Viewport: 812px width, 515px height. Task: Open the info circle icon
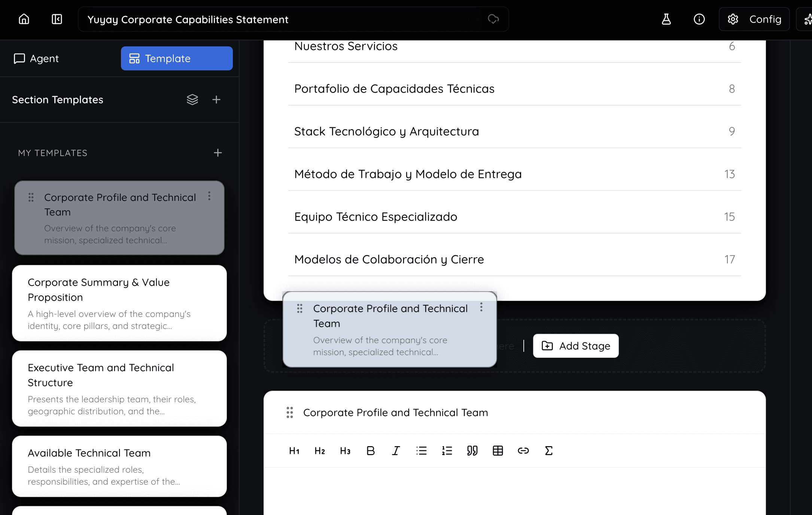699,19
